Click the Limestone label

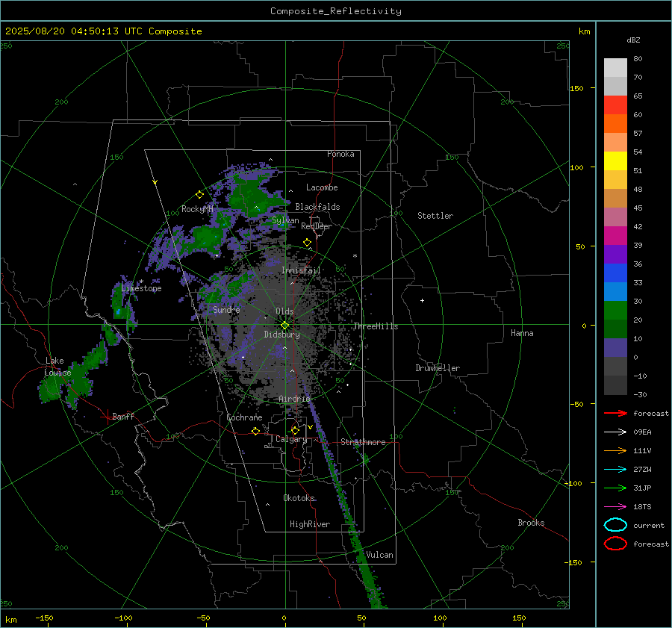coord(141,288)
